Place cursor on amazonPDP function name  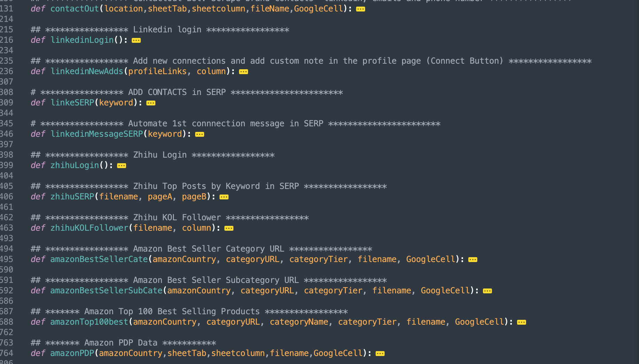click(72, 353)
